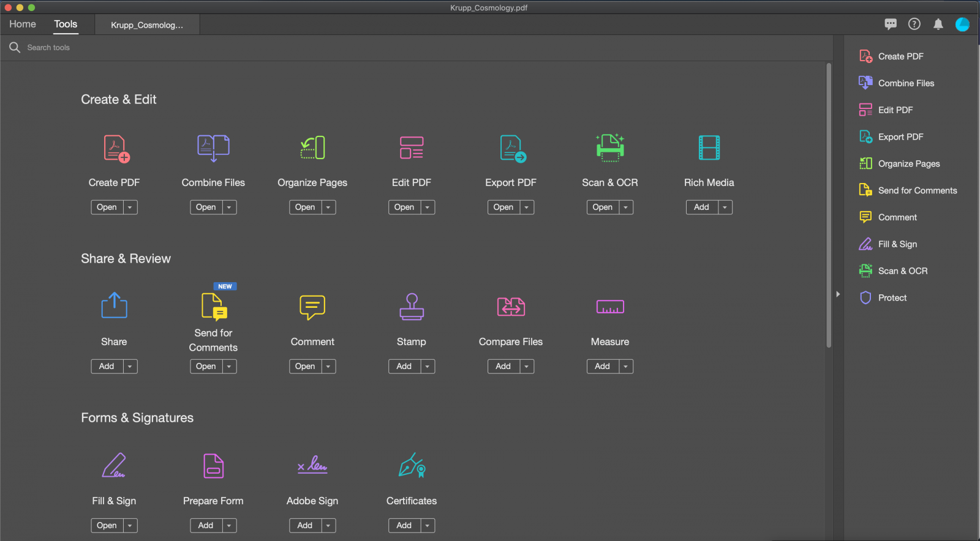This screenshot has width=980, height=541.
Task: Click the Comment speech bubble icon
Action: pos(312,307)
